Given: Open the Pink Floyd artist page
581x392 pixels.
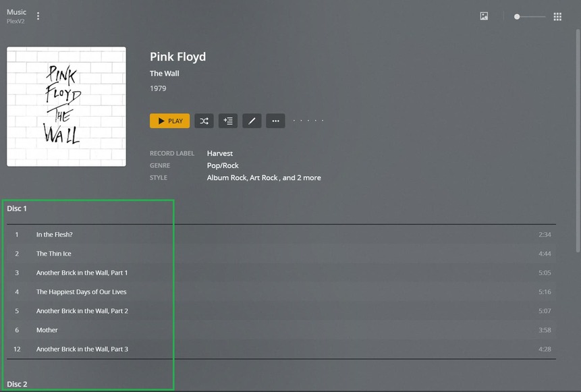Looking at the screenshot, I should [x=178, y=57].
